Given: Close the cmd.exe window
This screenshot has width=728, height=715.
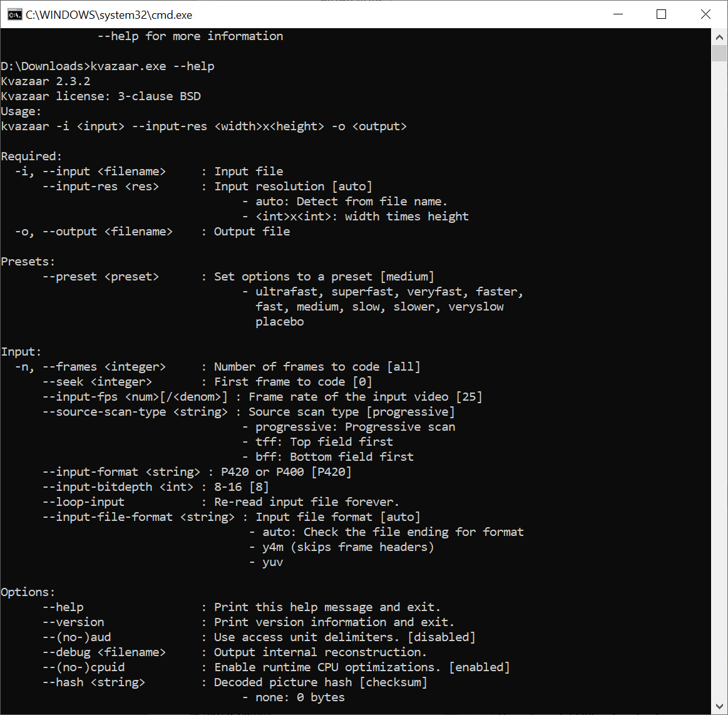Looking at the screenshot, I should [x=705, y=14].
